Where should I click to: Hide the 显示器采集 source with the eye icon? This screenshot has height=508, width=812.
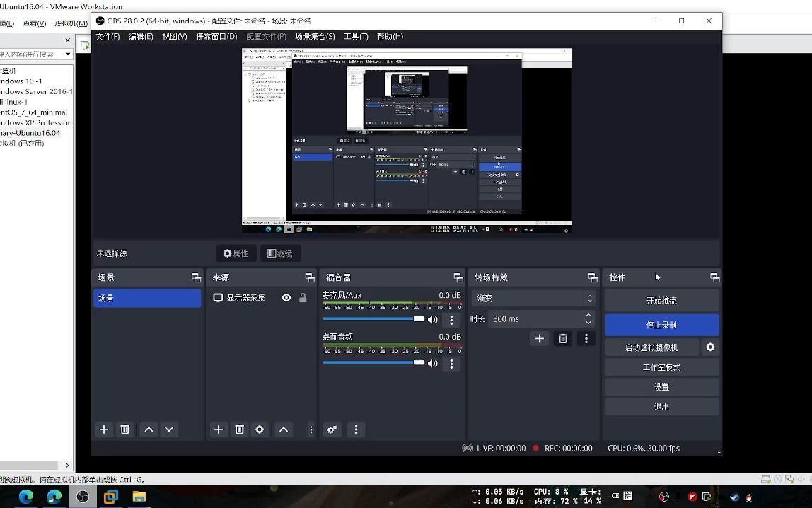tap(286, 298)
